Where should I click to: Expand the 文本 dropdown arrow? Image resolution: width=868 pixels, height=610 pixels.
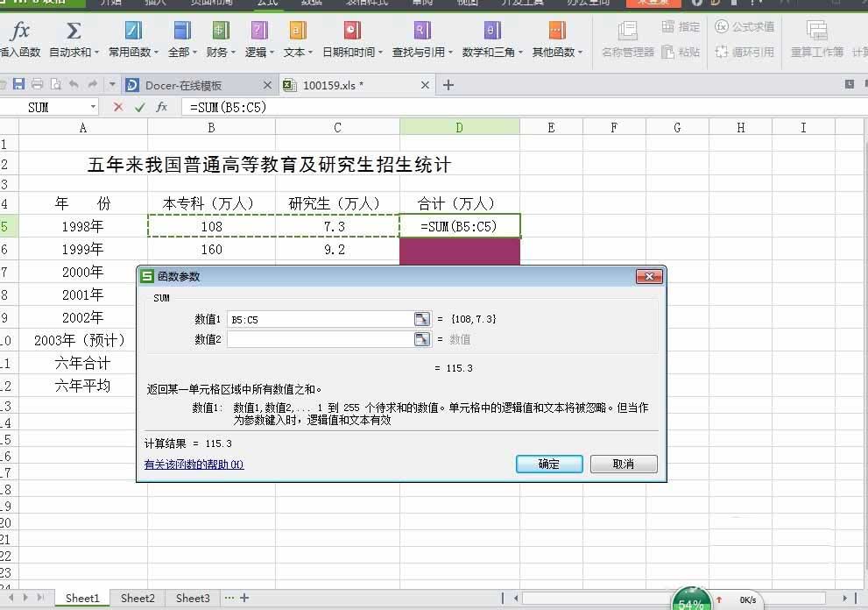coord(310,53)
